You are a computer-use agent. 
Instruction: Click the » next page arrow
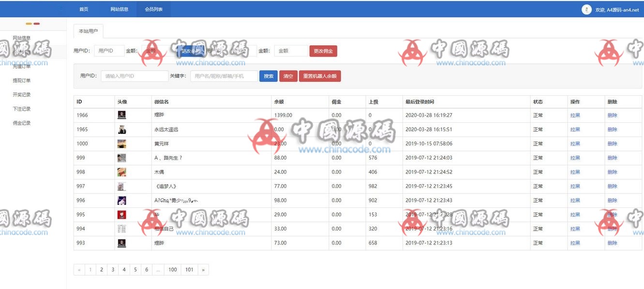tap(203, 270)
